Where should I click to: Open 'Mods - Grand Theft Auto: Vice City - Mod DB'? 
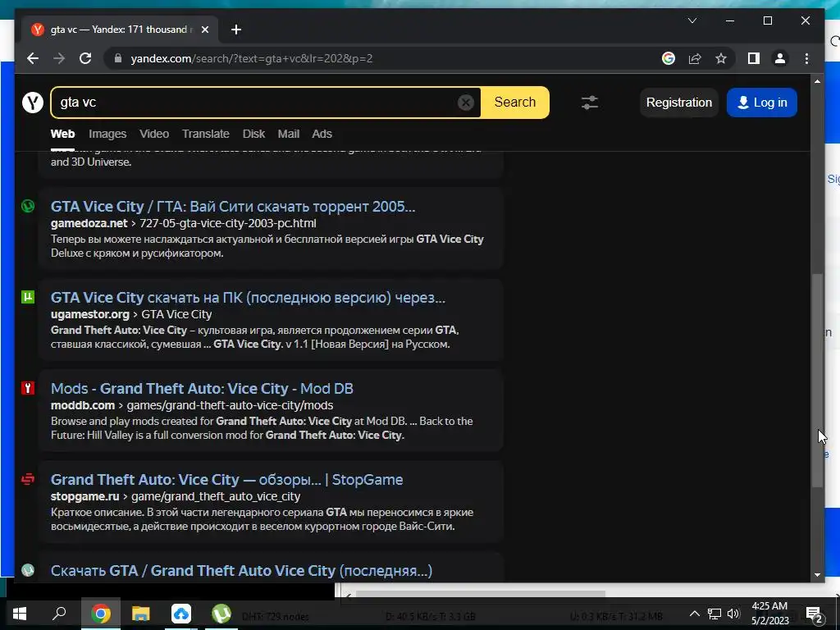click(202, 388)
